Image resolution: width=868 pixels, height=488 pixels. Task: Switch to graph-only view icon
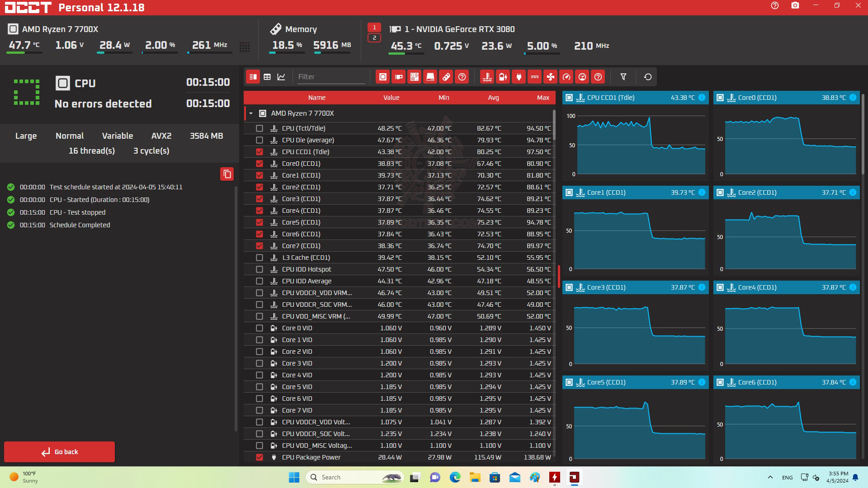coord(281,77)
